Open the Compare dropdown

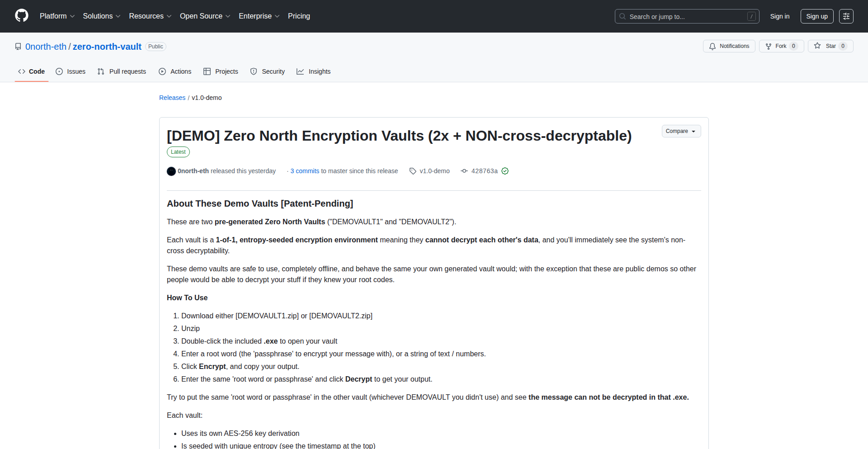(x=681, y=131)
